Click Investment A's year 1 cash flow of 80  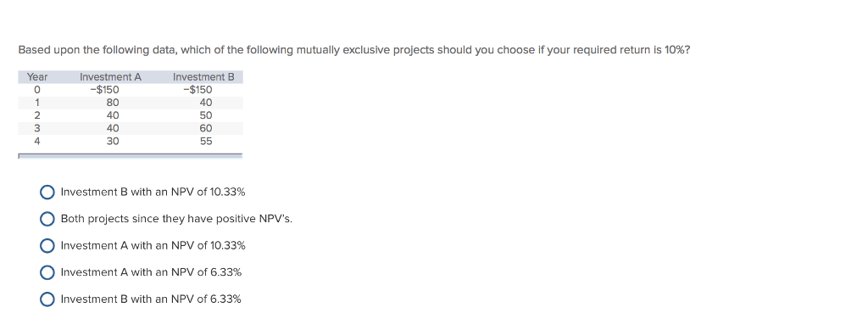click(x=113, y=103)
